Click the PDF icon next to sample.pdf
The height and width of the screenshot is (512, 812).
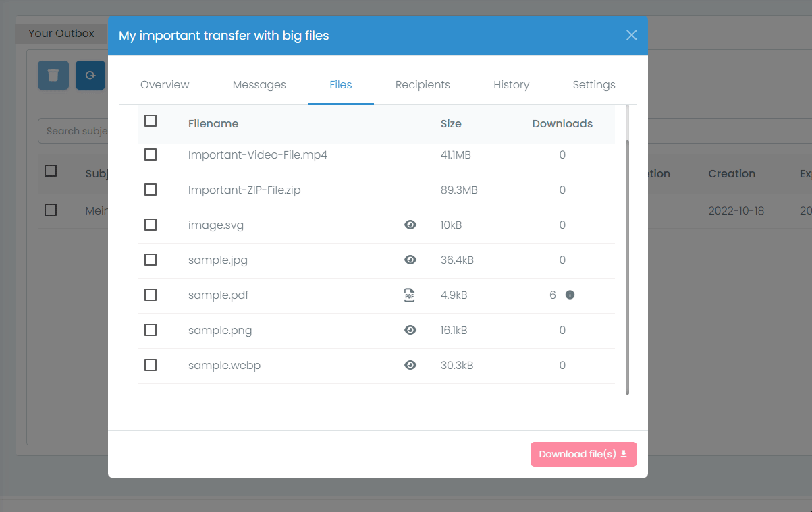point(410,295)
